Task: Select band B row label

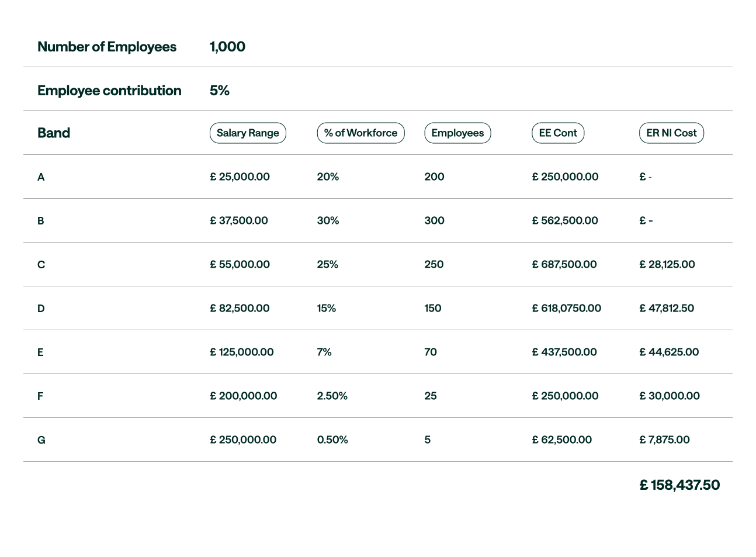Action: [x=41, y=220]
